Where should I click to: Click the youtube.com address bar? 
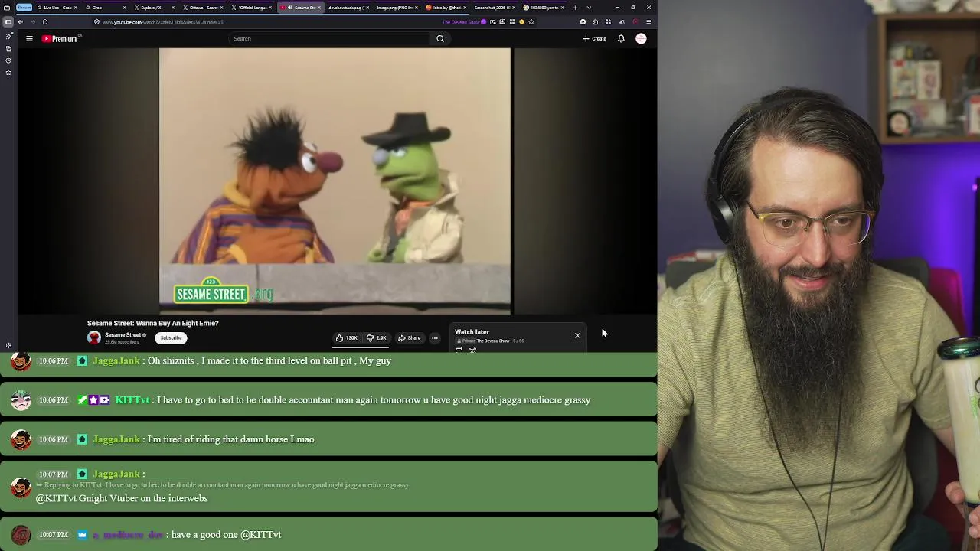[x=268, y=22]
